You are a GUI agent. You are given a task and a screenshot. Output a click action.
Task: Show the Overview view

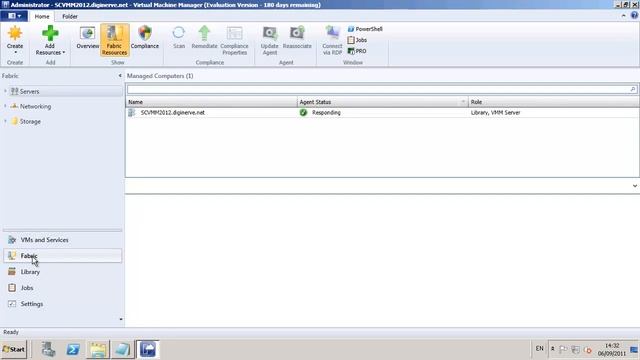click(88, 38)
